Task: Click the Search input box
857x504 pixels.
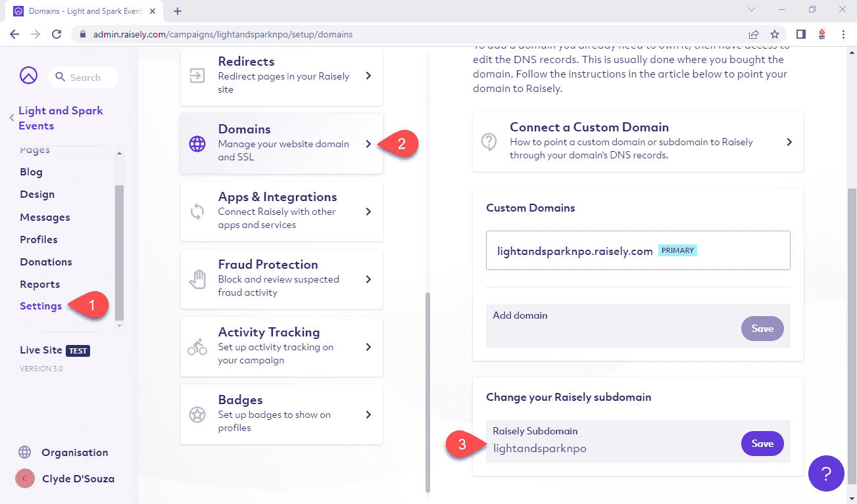Action: click(x=83, y=78)
